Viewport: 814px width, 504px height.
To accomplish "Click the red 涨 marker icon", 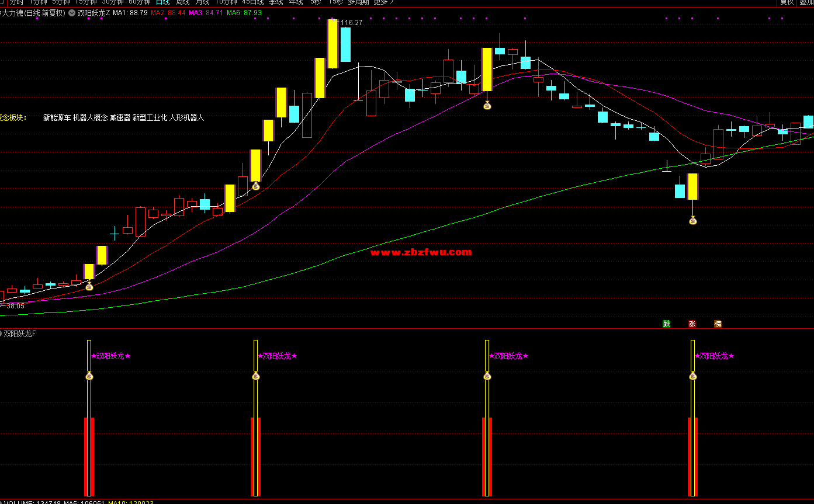I will point(692,324).
